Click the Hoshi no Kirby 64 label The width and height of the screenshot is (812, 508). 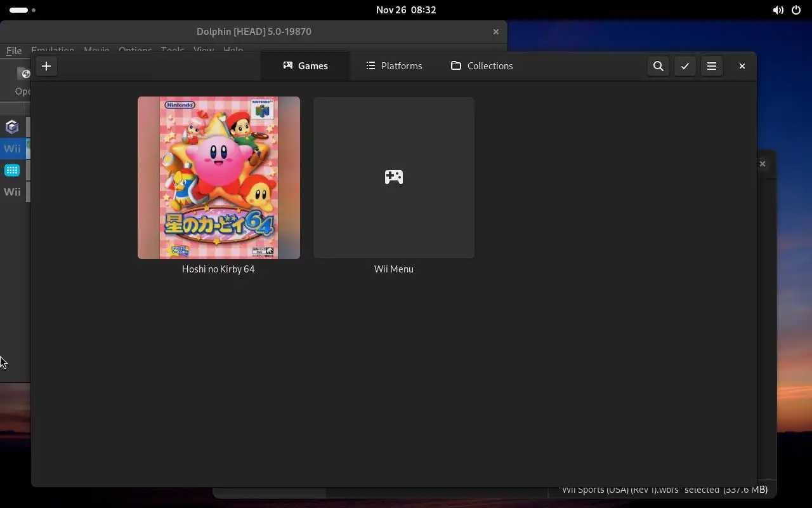tap(218, 269)
